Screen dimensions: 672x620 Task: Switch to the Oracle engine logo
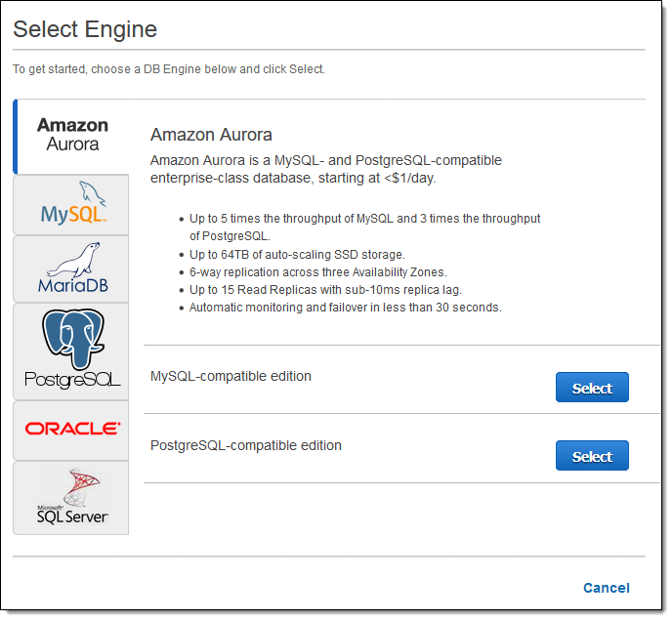coord(72,428)
